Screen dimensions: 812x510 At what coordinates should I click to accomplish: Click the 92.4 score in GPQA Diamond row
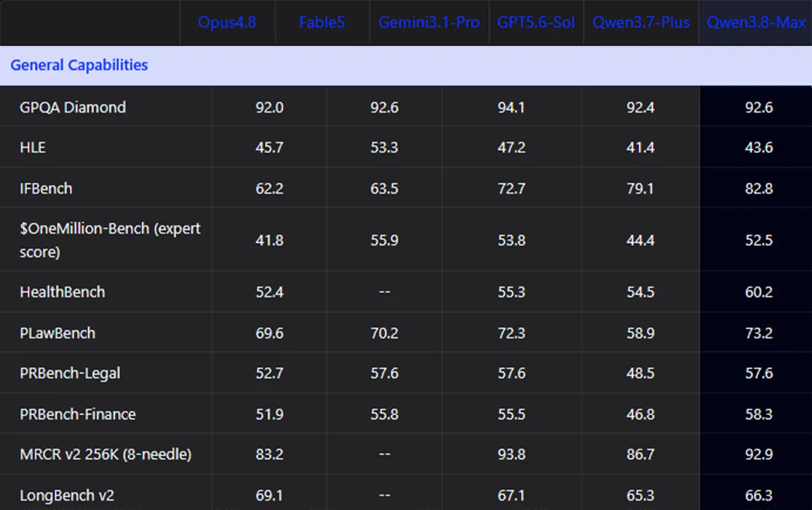point(640,107)
